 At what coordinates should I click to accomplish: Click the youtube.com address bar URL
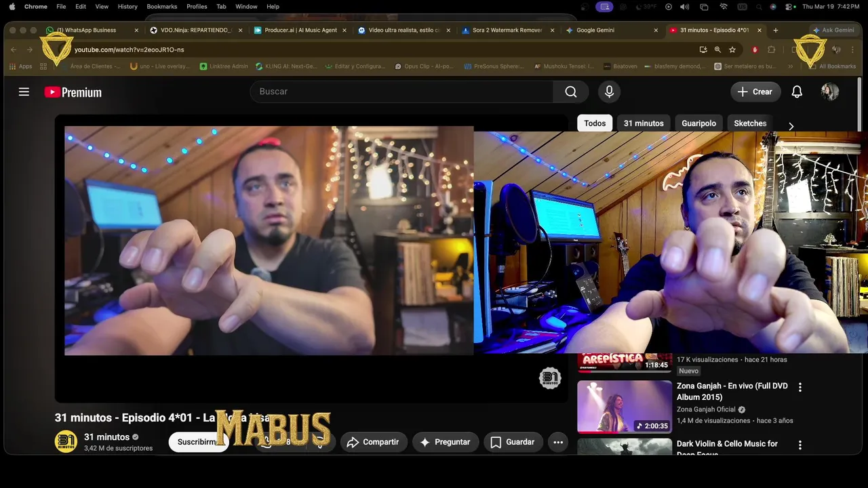(129, 49)
